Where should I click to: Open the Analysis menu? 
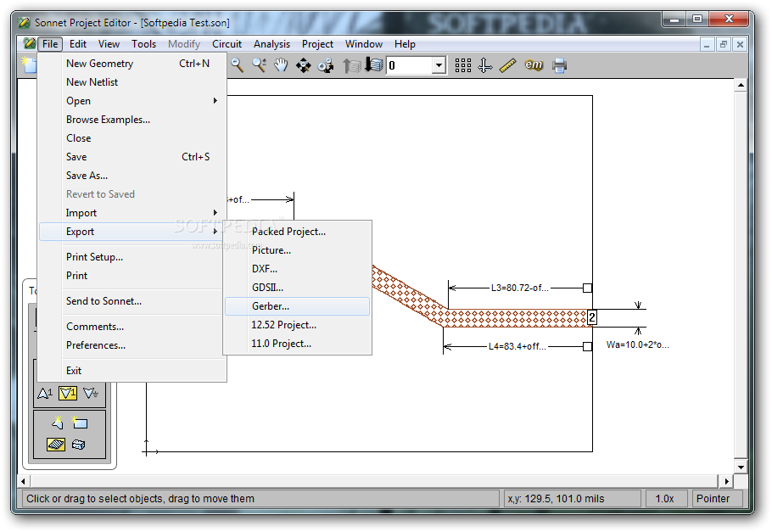(271, 44)
